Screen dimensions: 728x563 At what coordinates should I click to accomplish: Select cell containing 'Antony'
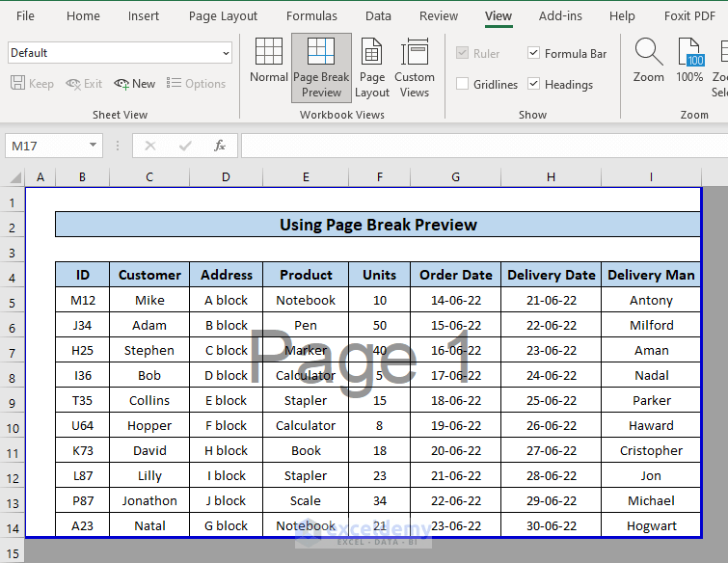pyautogui.click(x=651, y=300)
